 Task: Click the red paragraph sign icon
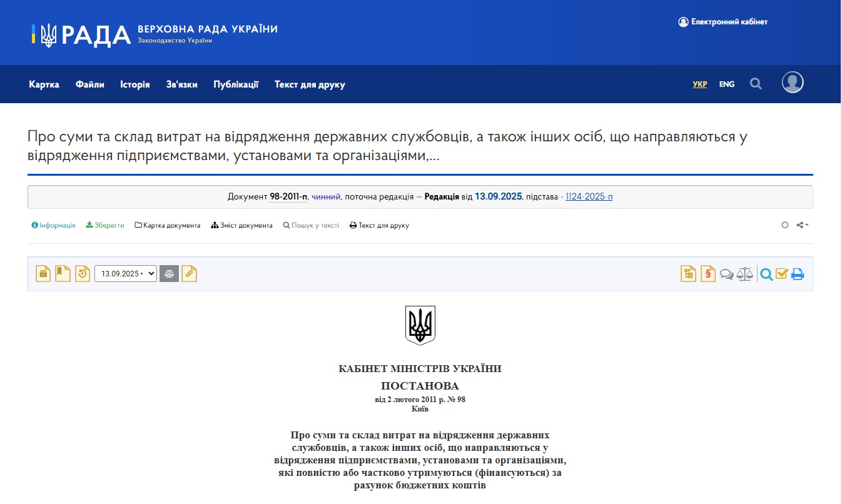click(708, 274)
